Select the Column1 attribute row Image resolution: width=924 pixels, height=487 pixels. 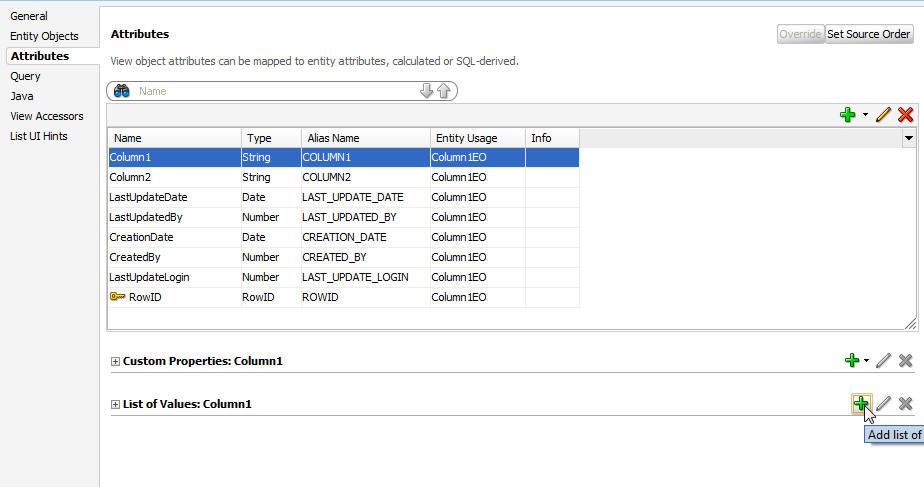click(344, 157)
